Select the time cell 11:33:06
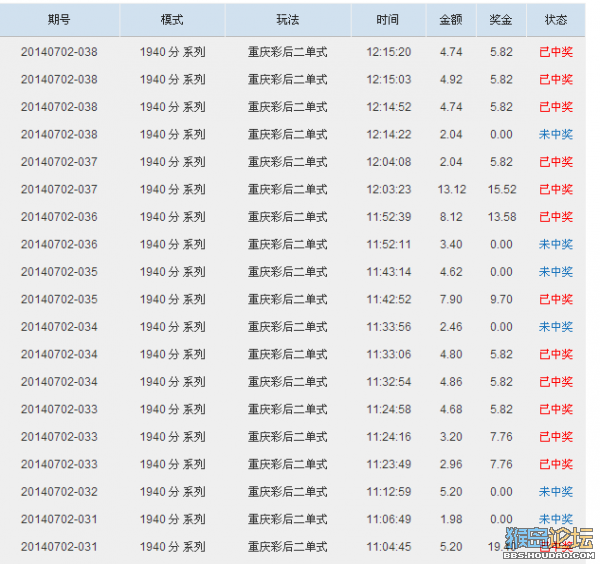 pyautogui.click(x=389, y=354)
